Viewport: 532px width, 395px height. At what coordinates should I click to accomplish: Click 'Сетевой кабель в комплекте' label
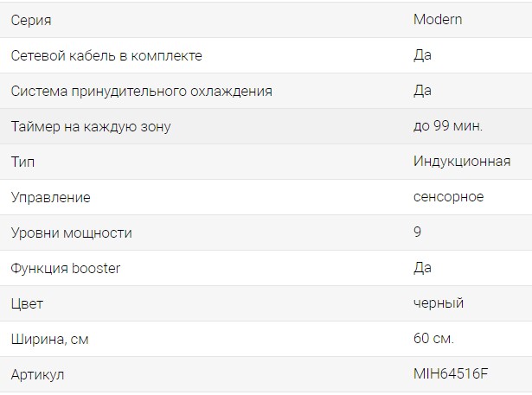(x=106, y=55)
